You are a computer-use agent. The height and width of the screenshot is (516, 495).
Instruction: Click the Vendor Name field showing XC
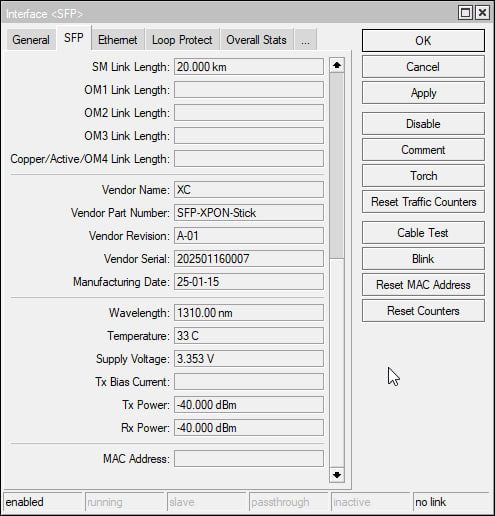pos(249,190)
